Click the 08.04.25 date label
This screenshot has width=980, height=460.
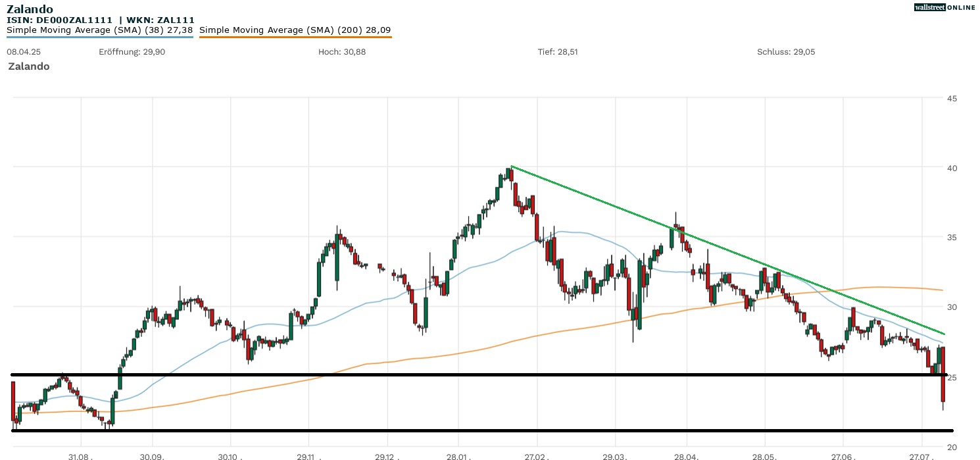coord(22,52)
